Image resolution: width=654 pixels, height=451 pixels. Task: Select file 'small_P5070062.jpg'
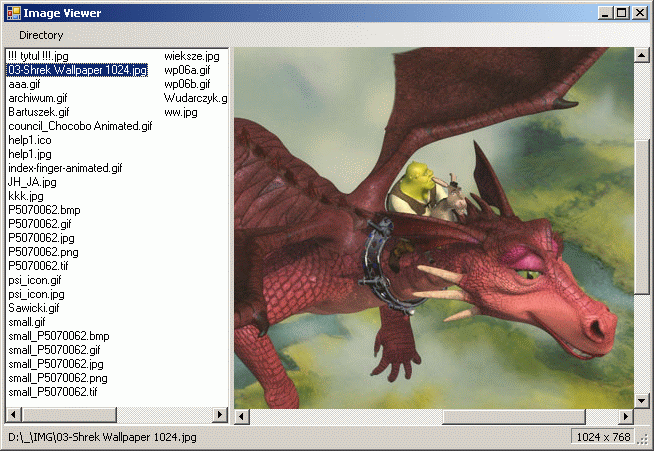click(x=56, y=364)
